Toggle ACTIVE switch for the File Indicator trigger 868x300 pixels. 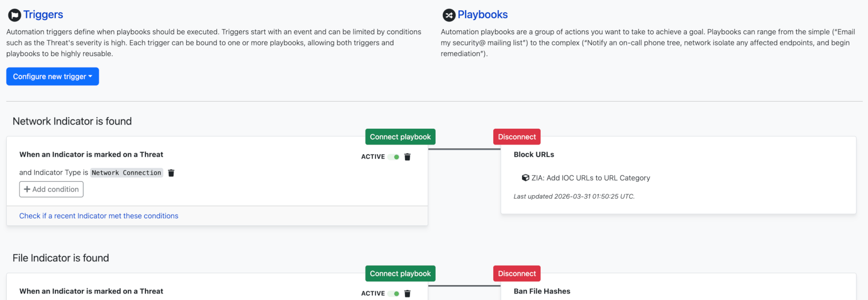point(394,294)
